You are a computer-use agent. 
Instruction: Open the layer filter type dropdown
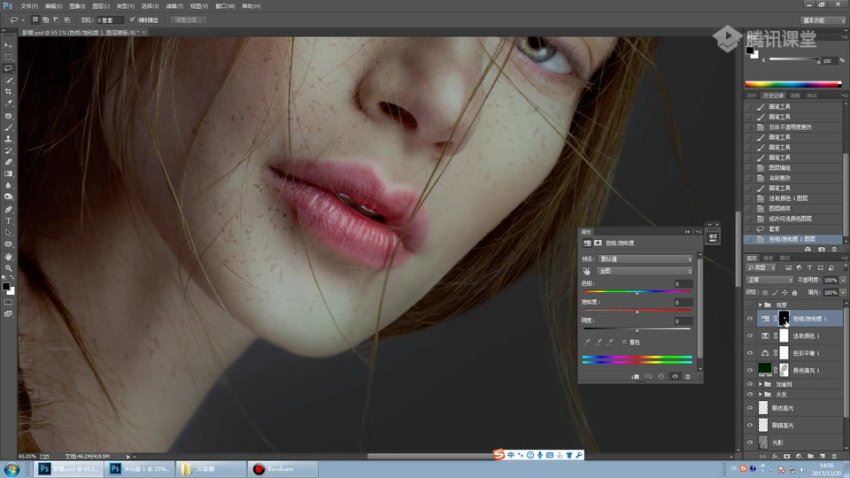pyautogui.click(x=762, y=268)
